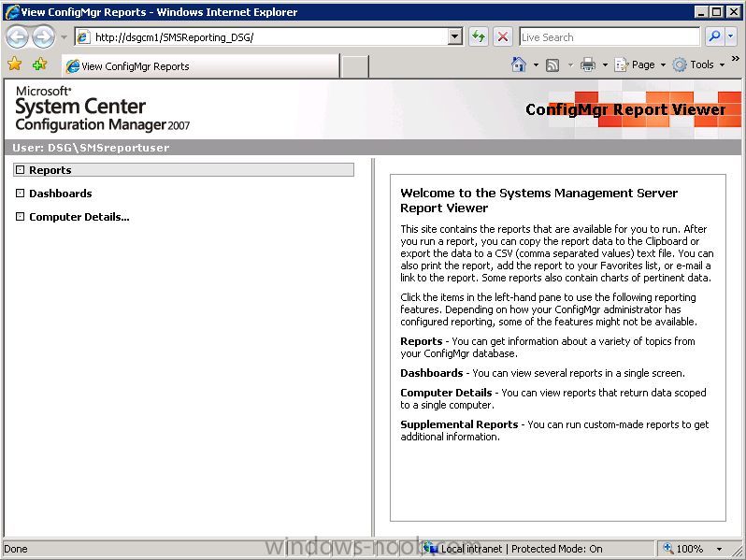Click the Reports label in left pane

(50, 170)
